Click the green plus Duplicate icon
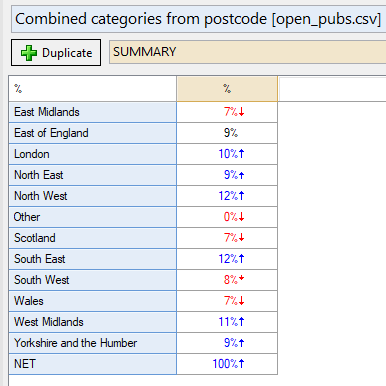Screen dimensions: 386x386 (x=29, y=53)
